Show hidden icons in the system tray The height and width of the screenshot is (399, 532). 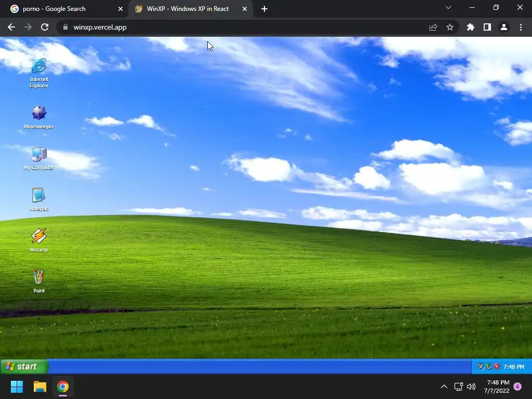point(444,387)
